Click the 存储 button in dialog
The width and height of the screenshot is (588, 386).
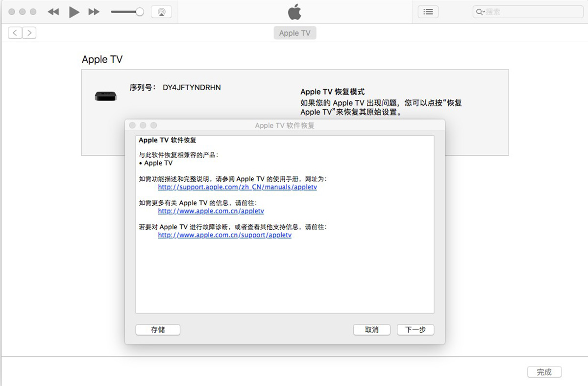click(158, 330)
